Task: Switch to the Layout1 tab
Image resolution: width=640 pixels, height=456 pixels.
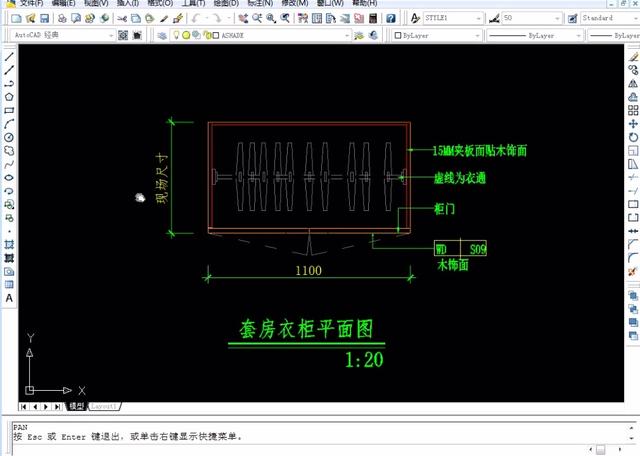Action: (104, 407)
